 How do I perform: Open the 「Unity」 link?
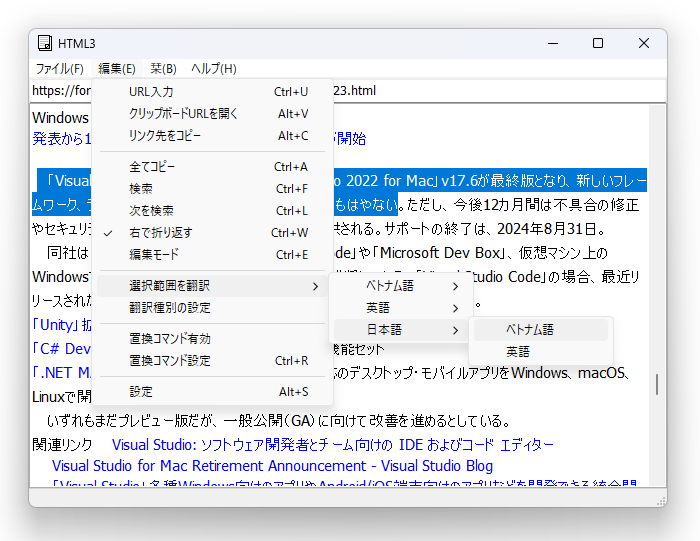tap(62, 325)
